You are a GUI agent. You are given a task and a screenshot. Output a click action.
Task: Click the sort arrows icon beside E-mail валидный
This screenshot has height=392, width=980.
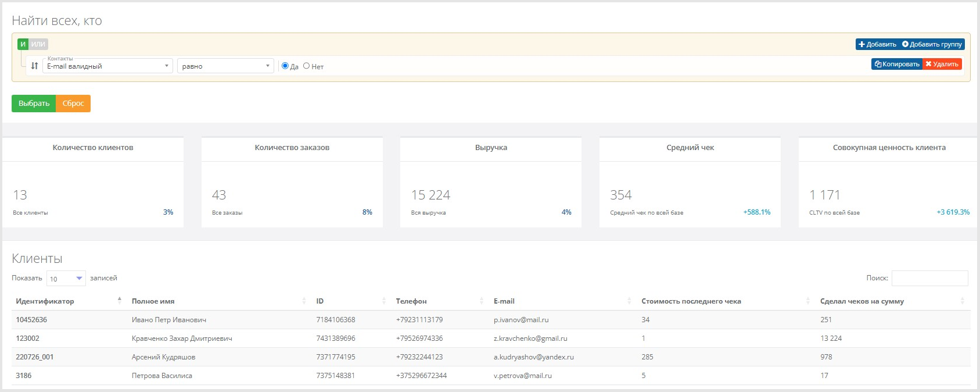point(34,66)
